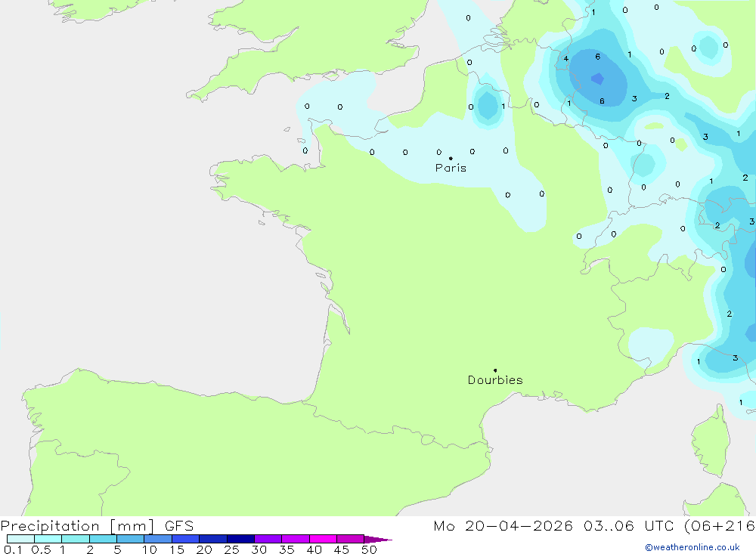Click the Paris location dot marker
Image resolution: width=756 pixels, height=554 pixels.
coord(451,158)
